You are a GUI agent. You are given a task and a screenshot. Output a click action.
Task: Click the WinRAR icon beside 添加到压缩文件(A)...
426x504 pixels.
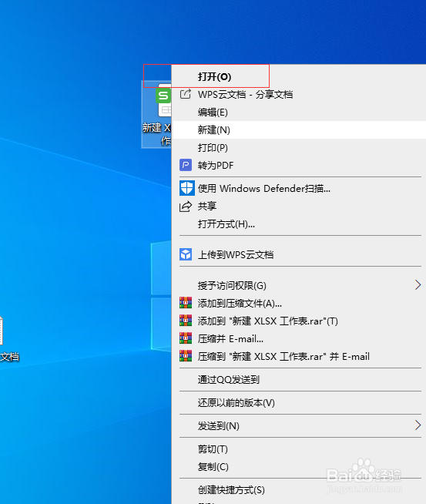click(x=186, y=303)
